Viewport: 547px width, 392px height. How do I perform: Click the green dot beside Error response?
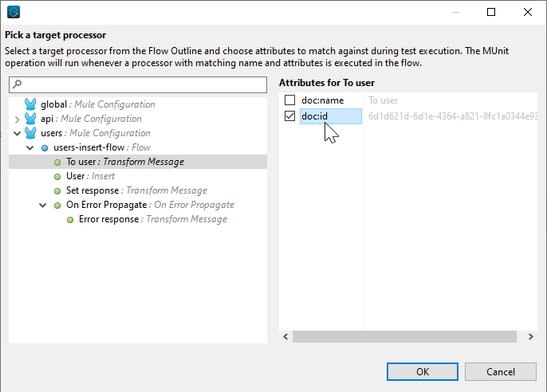coord(70,220)
